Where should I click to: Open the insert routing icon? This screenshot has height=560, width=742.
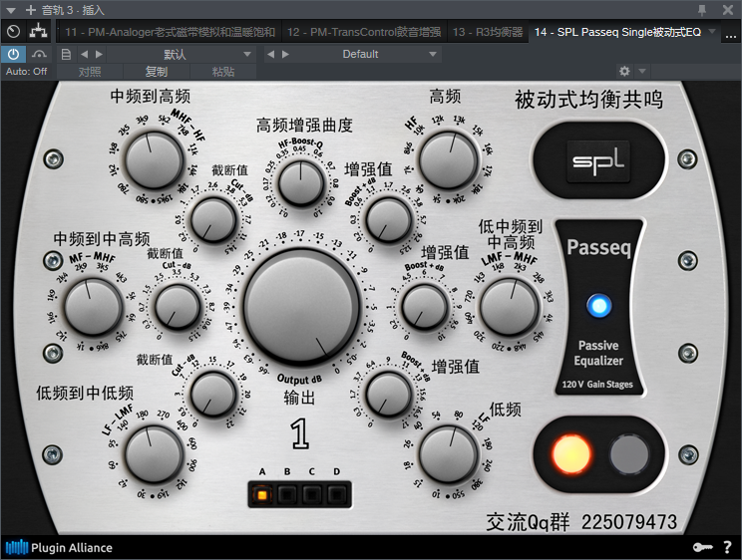tap(38, 32)
